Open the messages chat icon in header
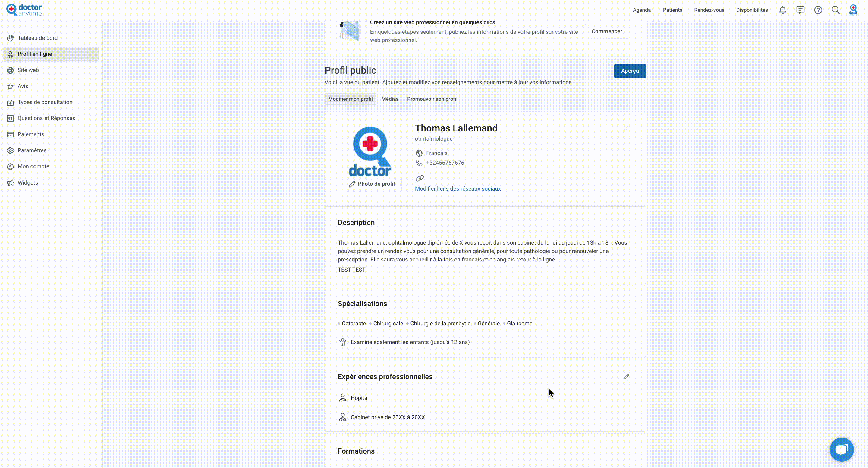 coord(800,10)
